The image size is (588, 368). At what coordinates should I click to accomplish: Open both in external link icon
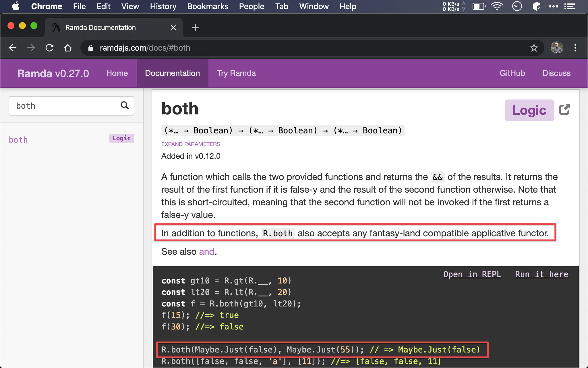(x=564, y=110)
